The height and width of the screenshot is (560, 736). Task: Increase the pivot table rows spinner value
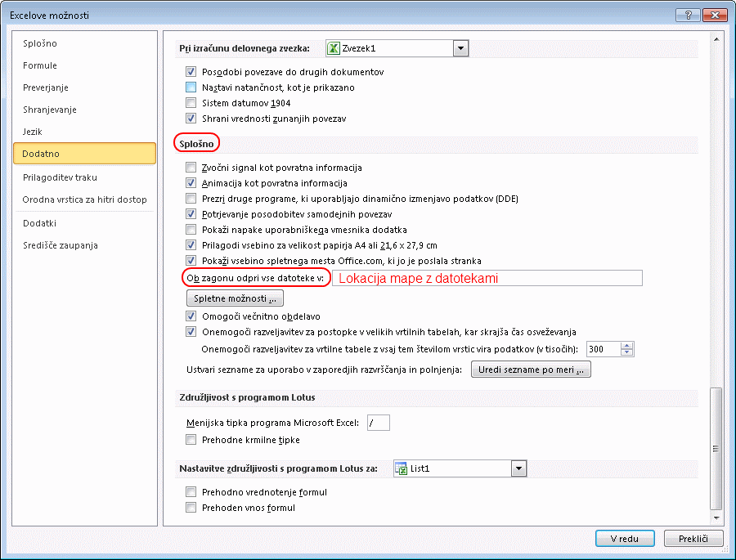click(627, 346)
